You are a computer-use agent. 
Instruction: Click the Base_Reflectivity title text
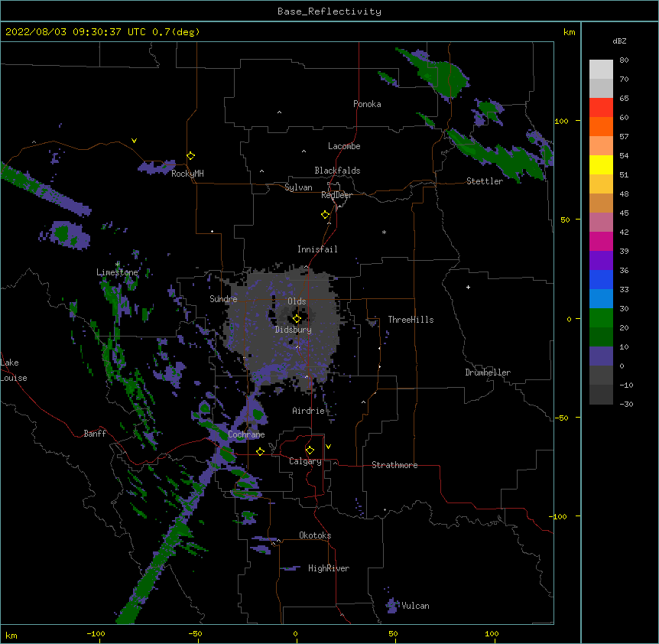tap(329, 11)
